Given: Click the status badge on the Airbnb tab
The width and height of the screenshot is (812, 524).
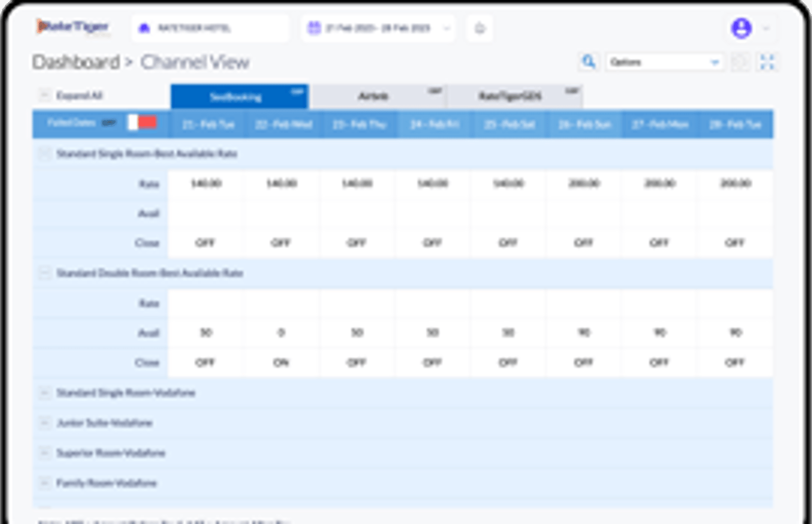Looking at the screenshot, I should [x=435, y=91].
